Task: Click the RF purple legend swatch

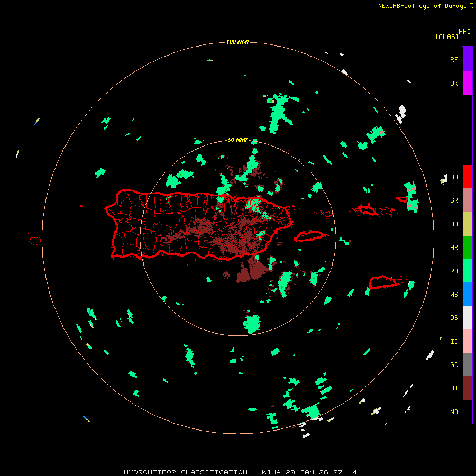Action: coord(467,59)
